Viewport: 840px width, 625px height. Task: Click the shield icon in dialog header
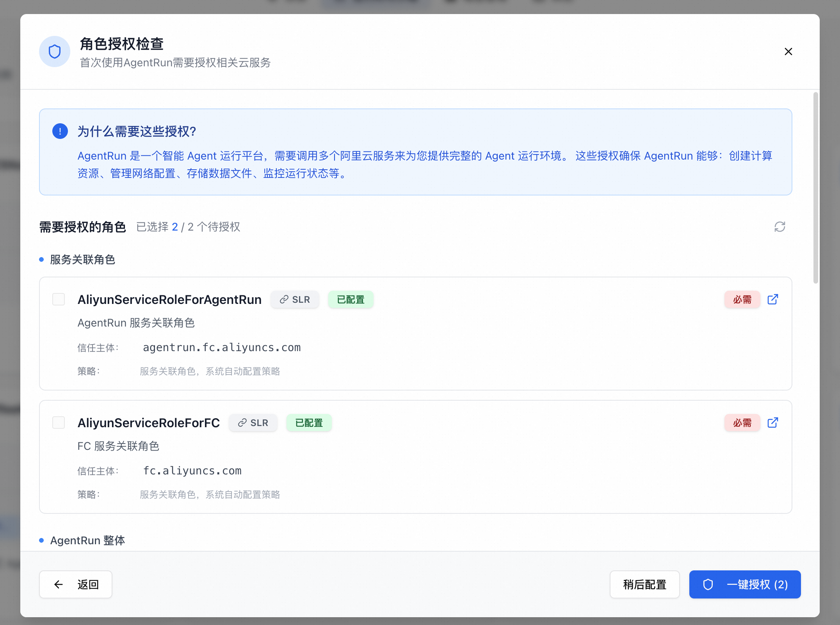click(55, 51)
